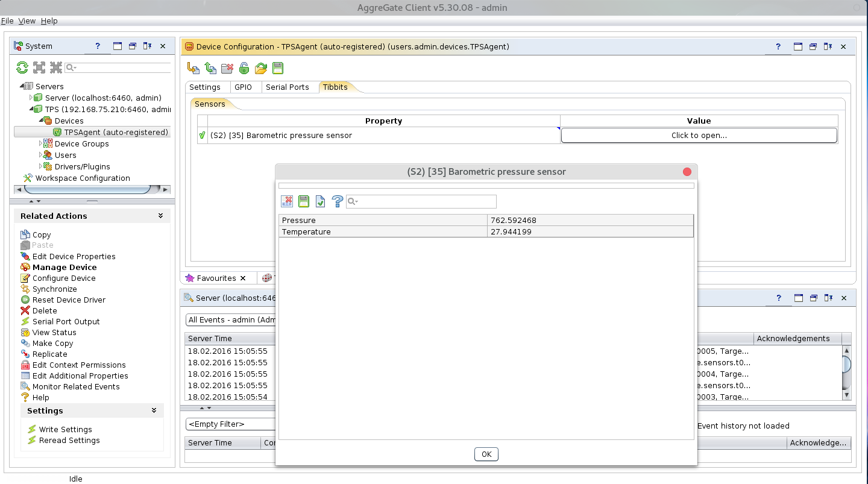
Task: Click the expand-all icon in System panel
Action: [39, 68]
